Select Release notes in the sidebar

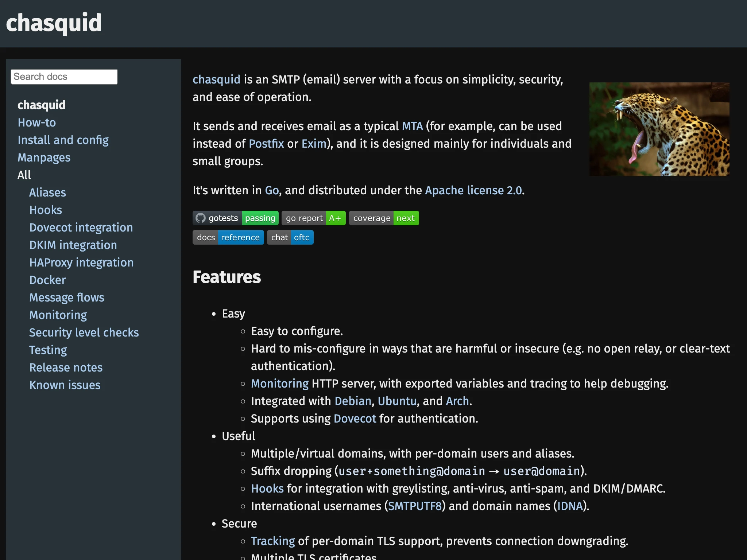[x=66, y=367]
